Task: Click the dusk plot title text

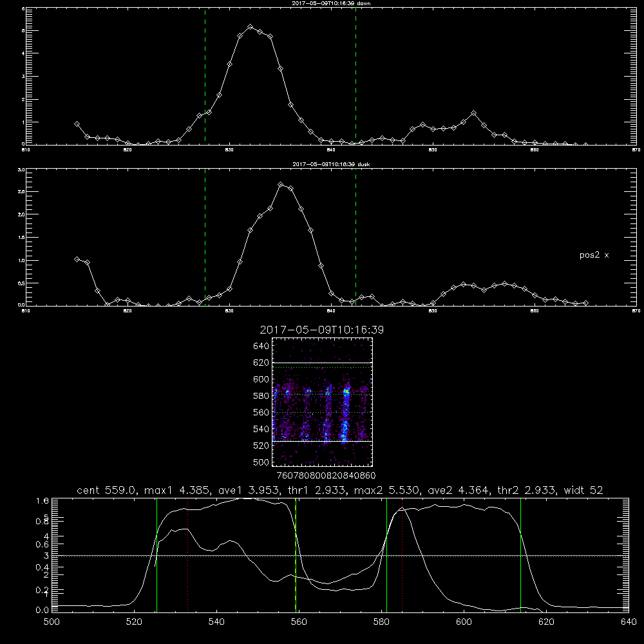Action: pos(331,164)
